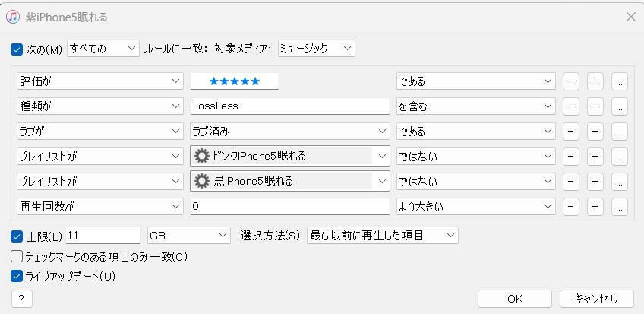Click the ellipsis button on the 黒iPhone5眠れる row

[619, 181]
